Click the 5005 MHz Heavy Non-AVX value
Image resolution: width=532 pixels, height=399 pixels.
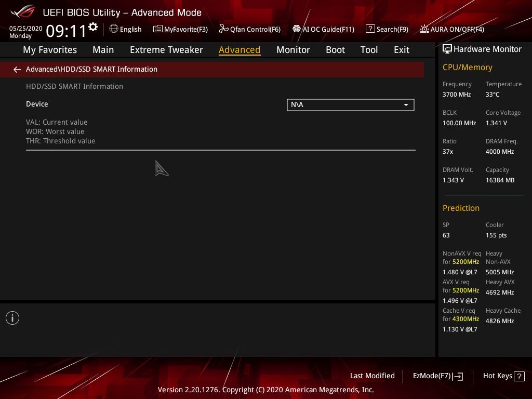point(499,272)
